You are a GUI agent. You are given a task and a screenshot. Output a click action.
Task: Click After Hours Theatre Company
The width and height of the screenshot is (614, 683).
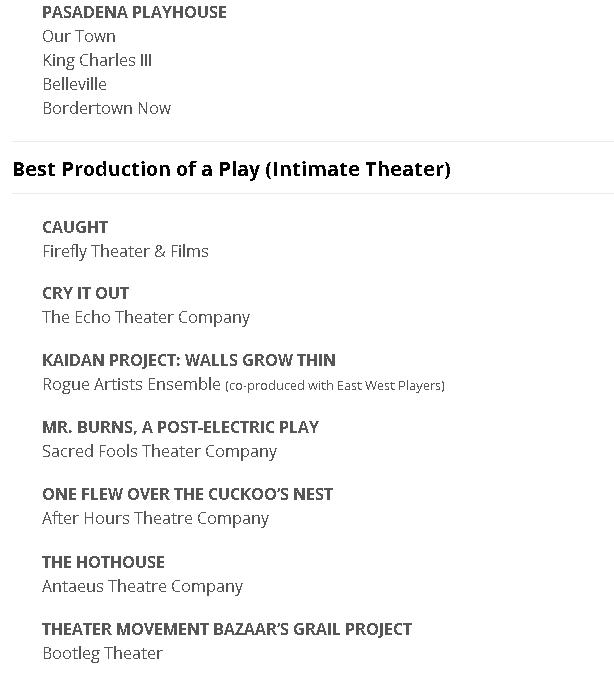[155, 518]
